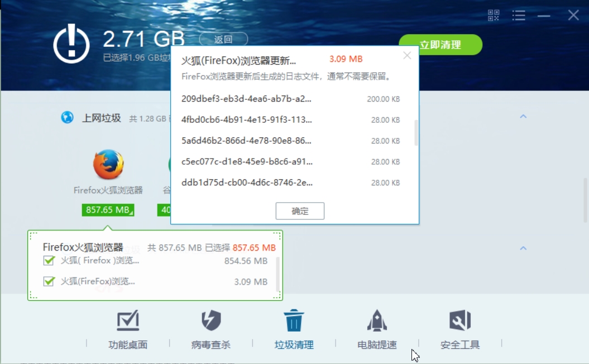The width and height of the screenshot is (589, 364).
Task: Click the 立即清理 clean now button
Action: (440, 45)
